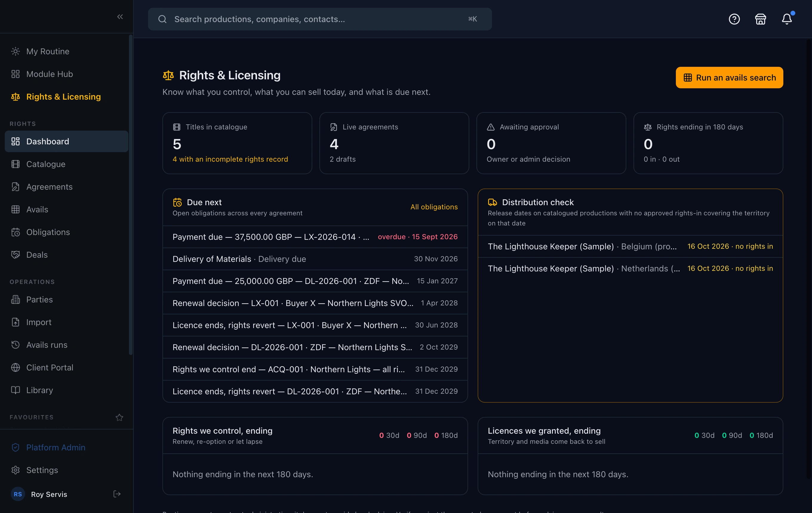Open the Client Portal
The image size is (812, 513).
(x=67, y=367)
